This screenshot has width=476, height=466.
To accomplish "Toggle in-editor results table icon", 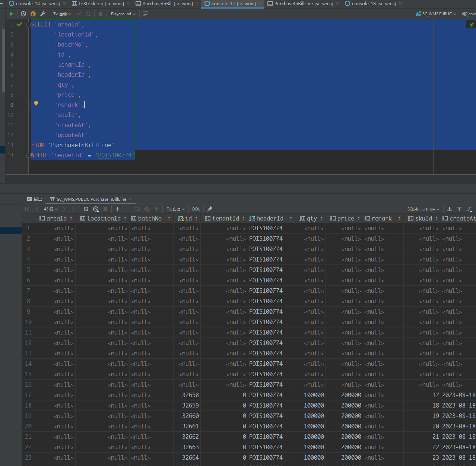I will point(146,14).
